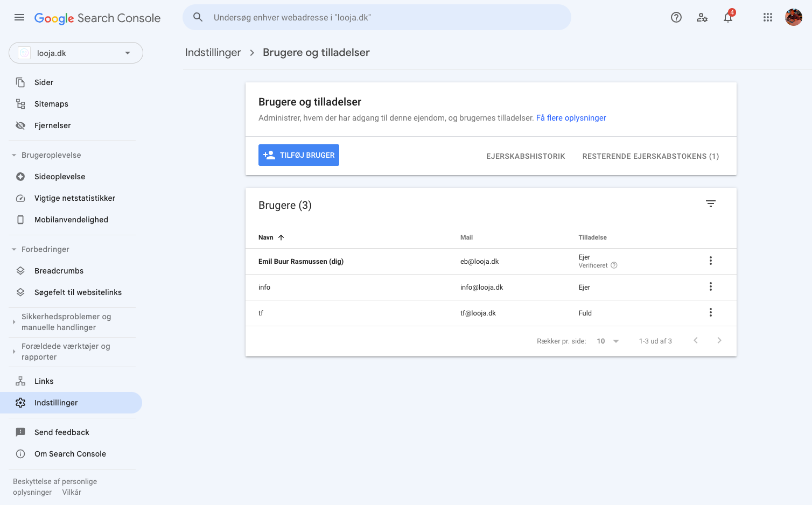Open user and settings management icon
The image size is (812, 505).
click(x=702, y=17)
